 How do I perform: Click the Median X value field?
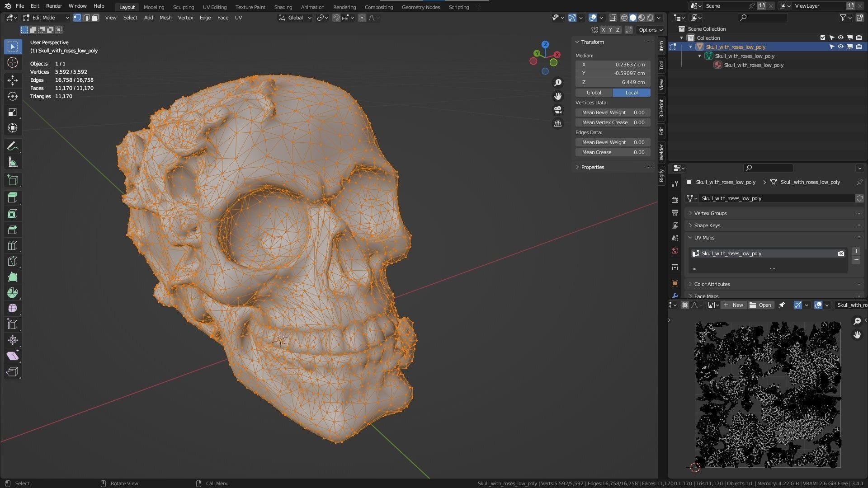613,65
